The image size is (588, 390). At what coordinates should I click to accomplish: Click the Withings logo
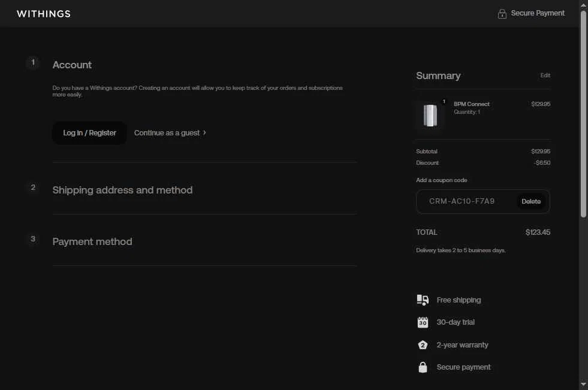44,14
